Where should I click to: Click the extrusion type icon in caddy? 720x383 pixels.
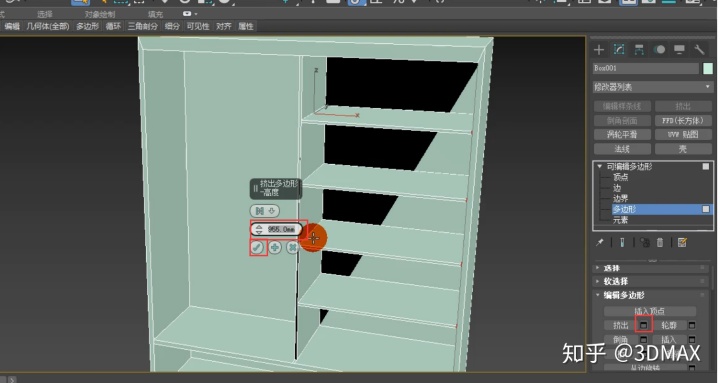tap(259, 211)
